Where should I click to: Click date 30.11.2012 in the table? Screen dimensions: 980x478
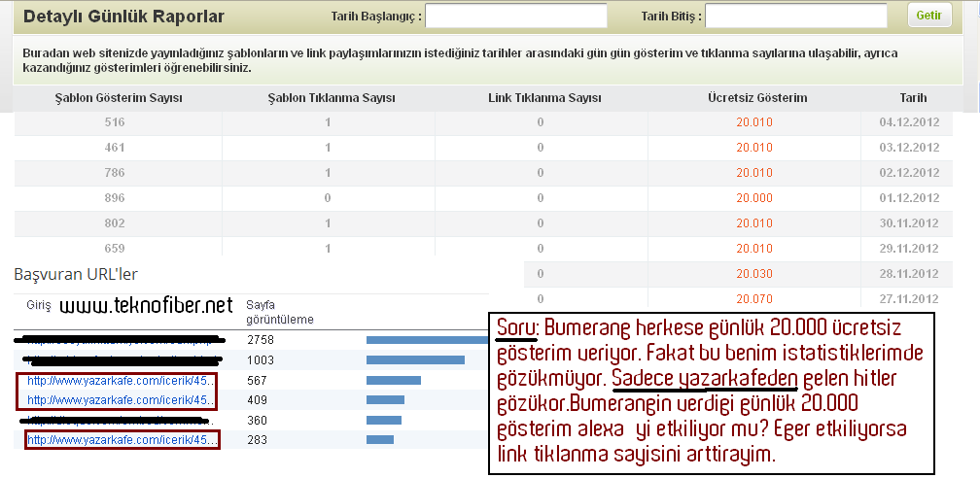point(909,223)
